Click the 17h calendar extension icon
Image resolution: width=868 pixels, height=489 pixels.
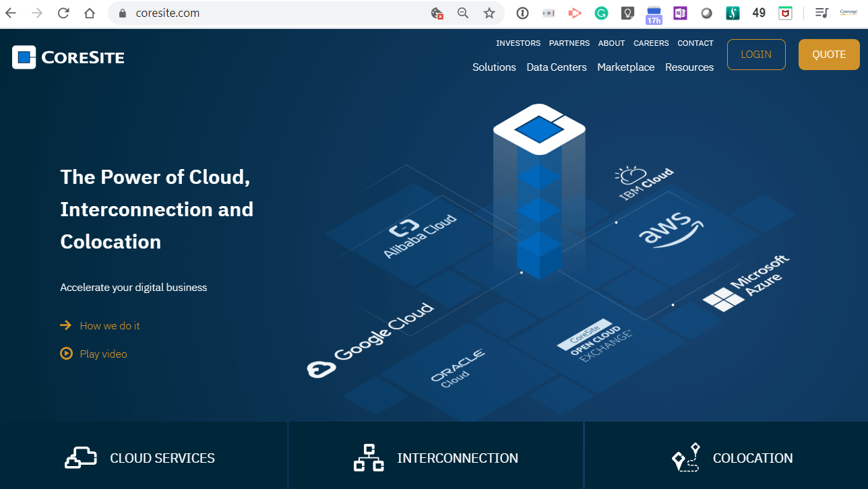click(654, 13)
